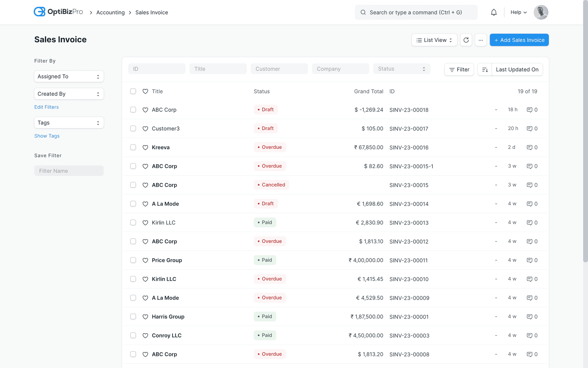588x368 pixels.
Task: Open the Help menu
Action: [518, 12]
